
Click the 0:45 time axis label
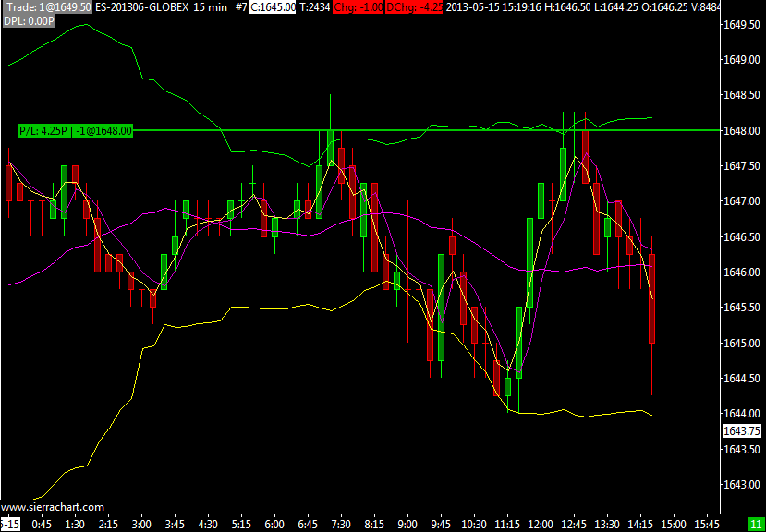(x=42, y=523)
